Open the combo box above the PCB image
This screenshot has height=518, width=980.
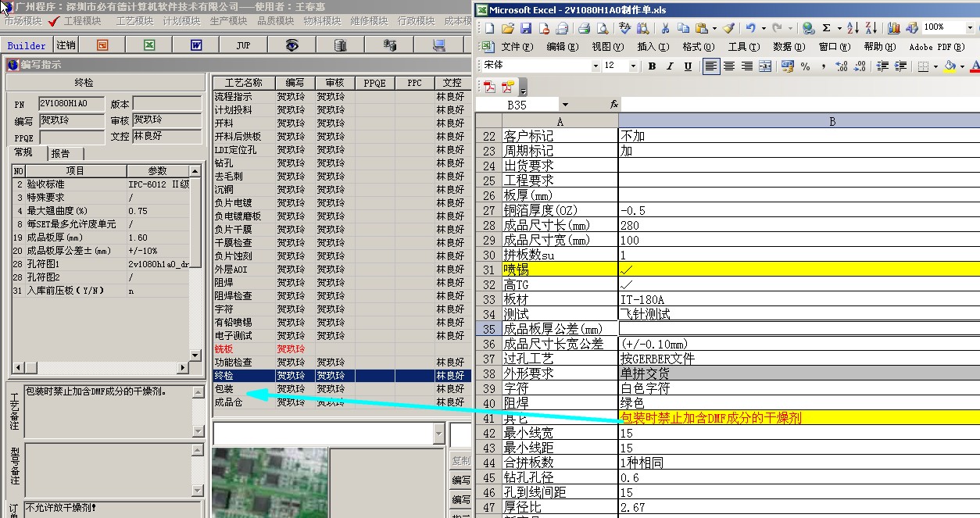[x=438, y=434]
